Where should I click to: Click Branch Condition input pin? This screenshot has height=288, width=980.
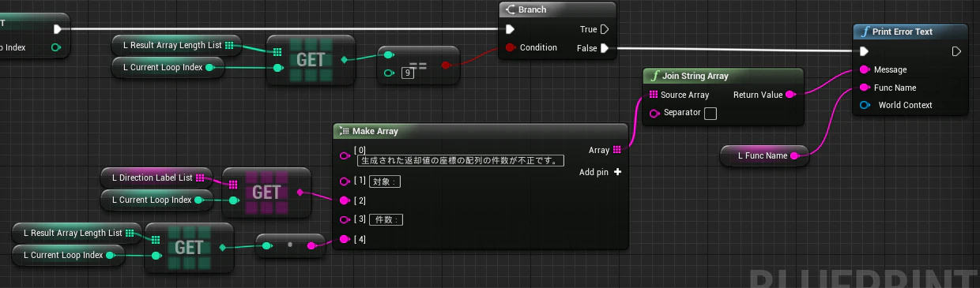click(x=510, y=47)
